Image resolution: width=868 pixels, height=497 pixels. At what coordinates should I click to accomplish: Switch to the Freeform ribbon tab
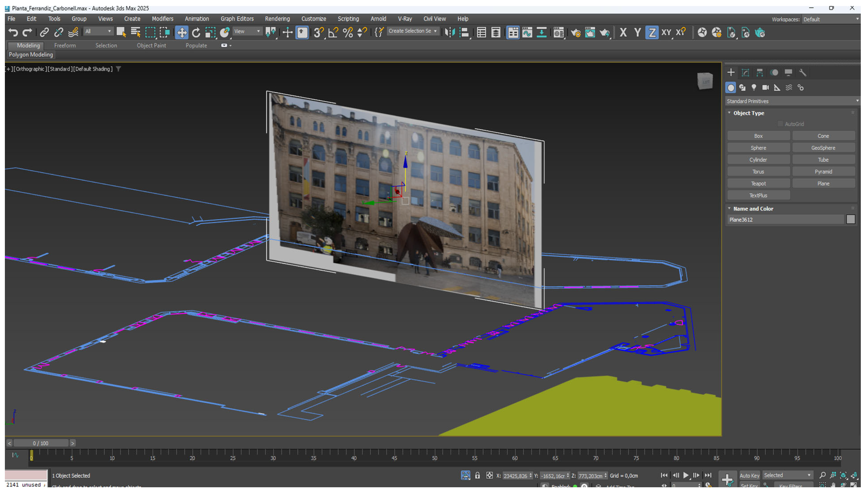tap(65, 45)
